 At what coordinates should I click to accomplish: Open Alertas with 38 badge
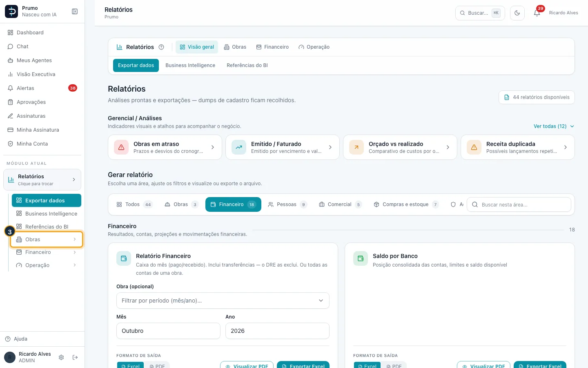[x=42, y=88]
